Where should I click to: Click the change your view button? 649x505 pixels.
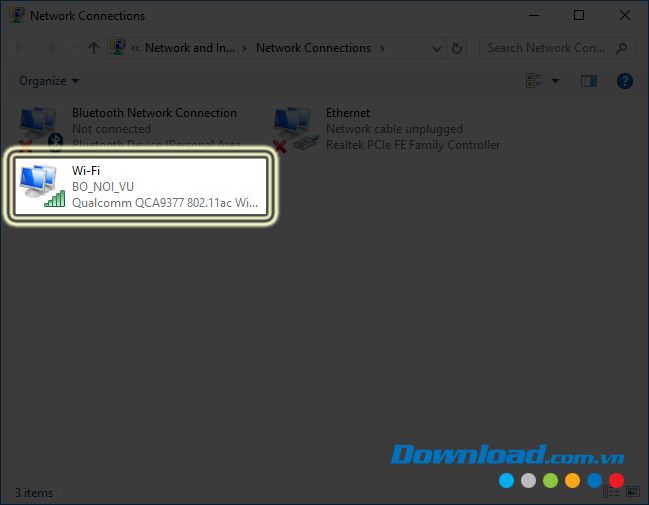534,81
